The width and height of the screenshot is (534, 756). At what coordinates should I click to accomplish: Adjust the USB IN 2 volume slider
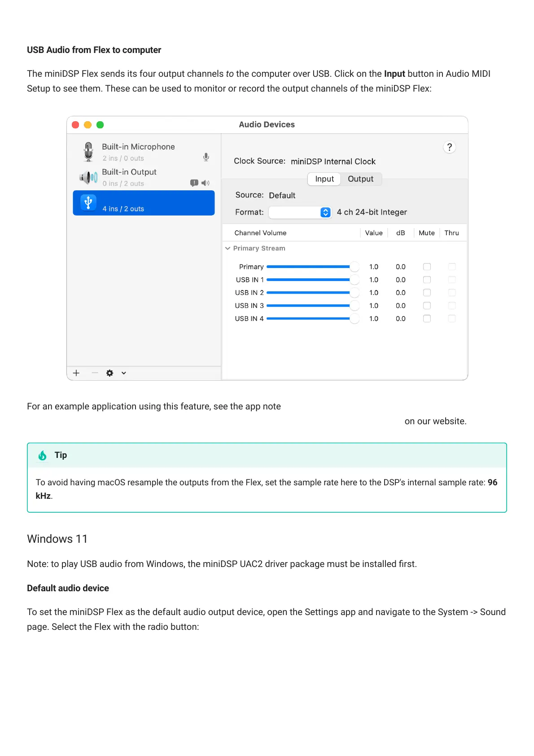[x=313, y=293]
